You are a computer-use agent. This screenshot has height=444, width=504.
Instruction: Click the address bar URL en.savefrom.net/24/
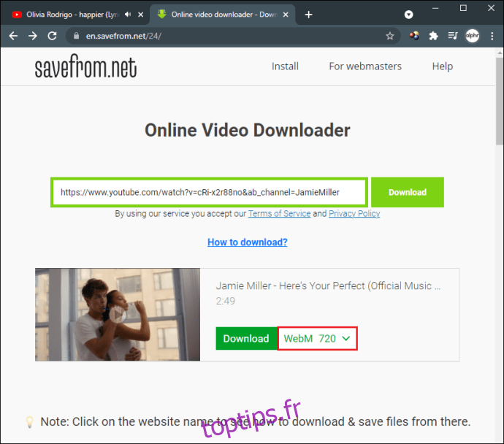tap(123, 36)
